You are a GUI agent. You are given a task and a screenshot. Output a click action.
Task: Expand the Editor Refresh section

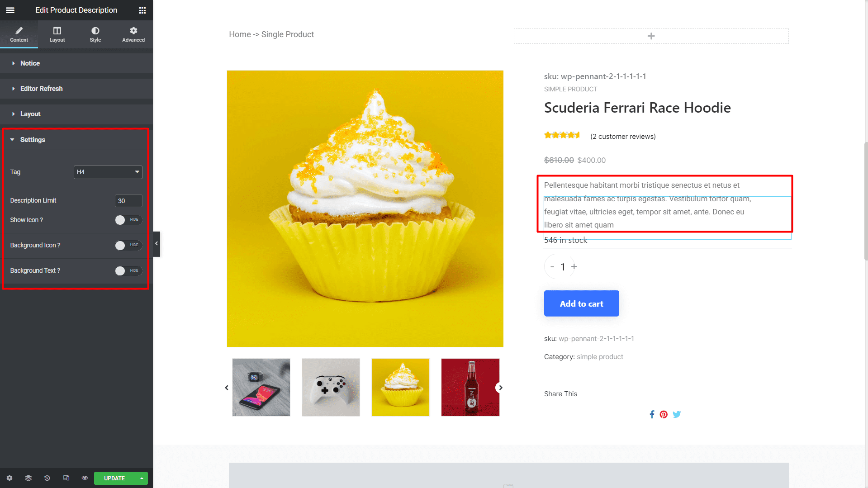coord(76,89)
